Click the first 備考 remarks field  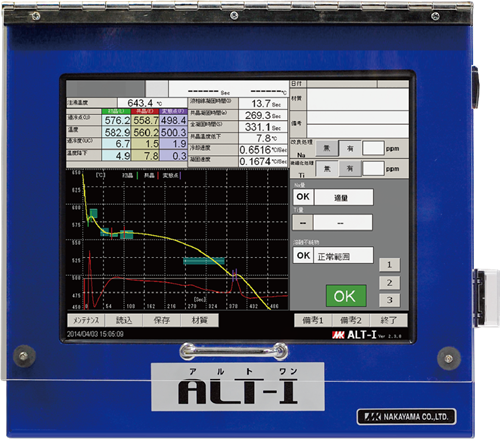[x=358, y=118]
